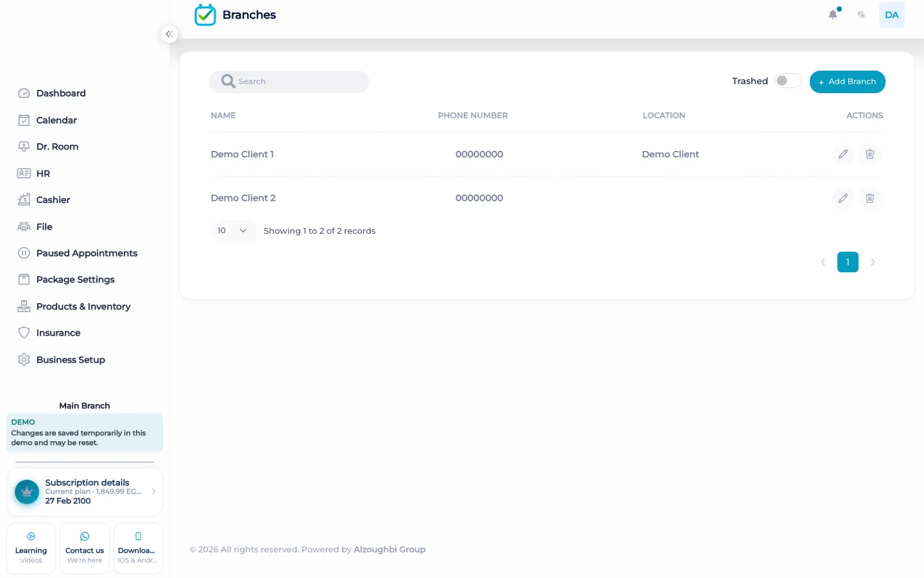Open Products & Inventory
Screen dimensions: 924x578
pos(85,306)
